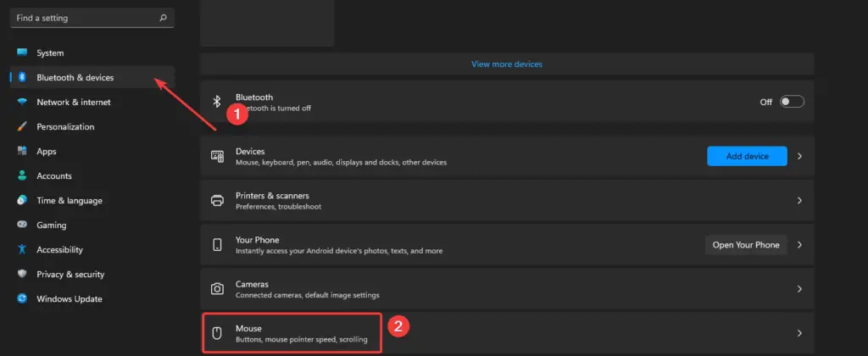
Task: Turn on the Bluetooth toggle switch
Action: pos(792,102)
